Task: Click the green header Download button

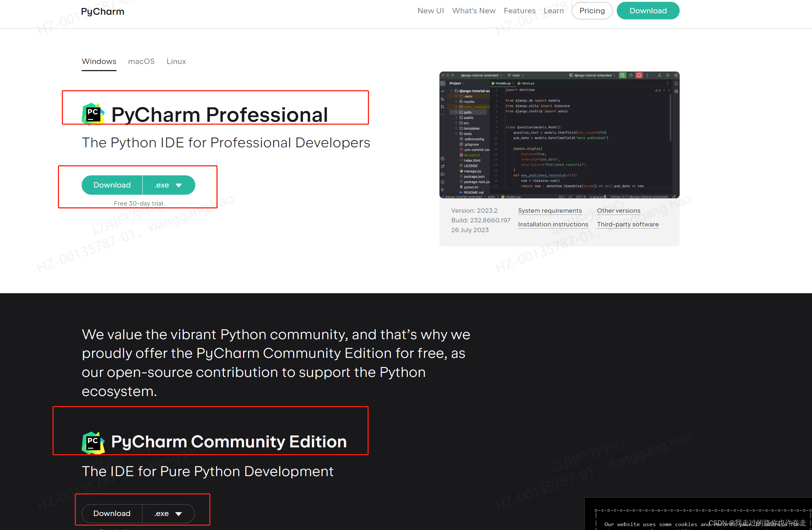Action: 648,11
